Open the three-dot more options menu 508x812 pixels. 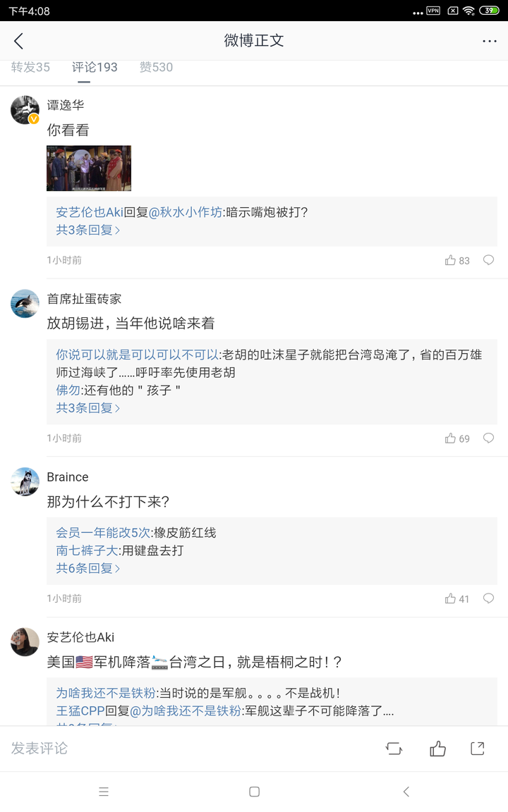tap(490, 41)
